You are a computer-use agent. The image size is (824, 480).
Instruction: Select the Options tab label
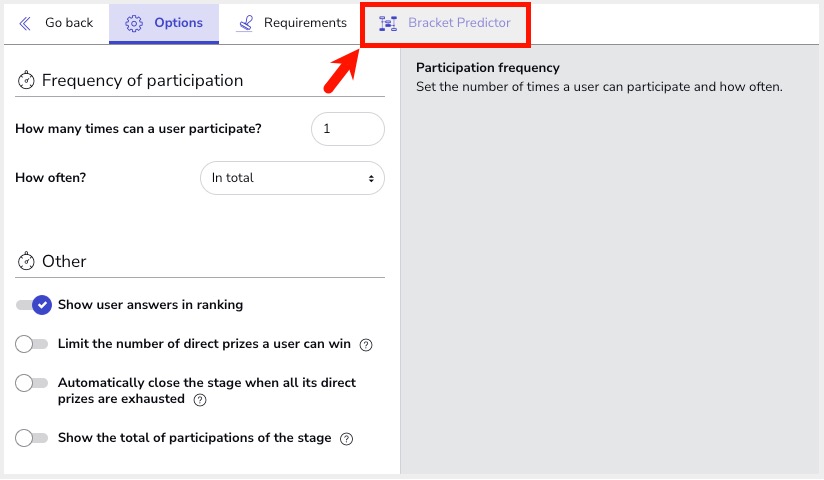click(178, 23)
